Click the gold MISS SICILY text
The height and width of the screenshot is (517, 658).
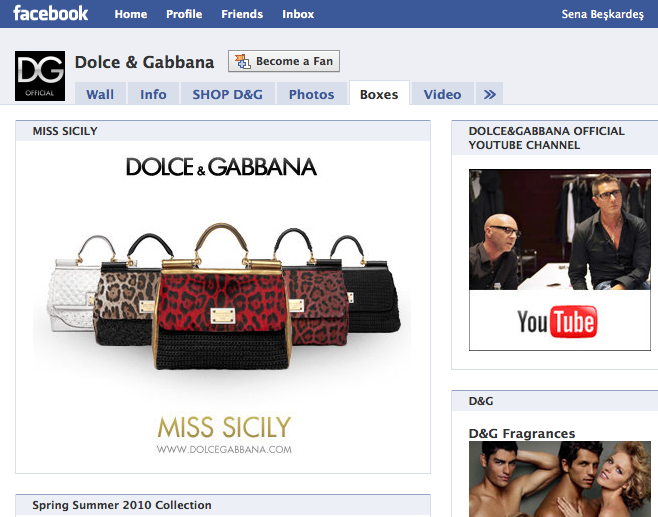(x=224, y=427)
